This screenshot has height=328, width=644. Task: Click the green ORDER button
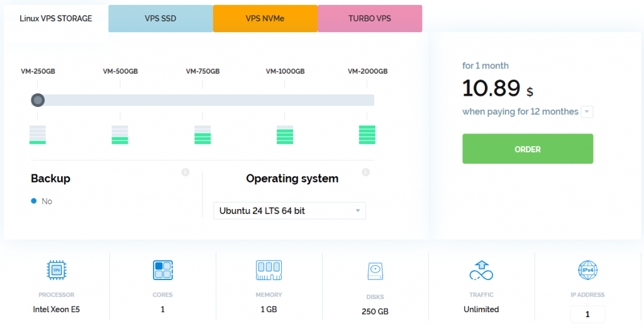point(528,149)
